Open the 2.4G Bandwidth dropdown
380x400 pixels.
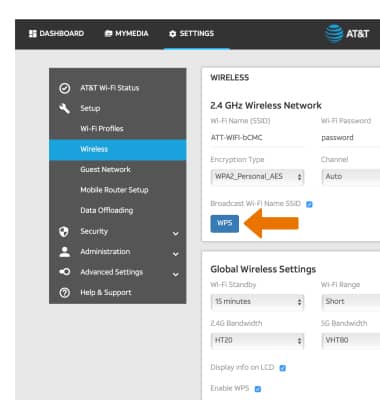(257, 341)
